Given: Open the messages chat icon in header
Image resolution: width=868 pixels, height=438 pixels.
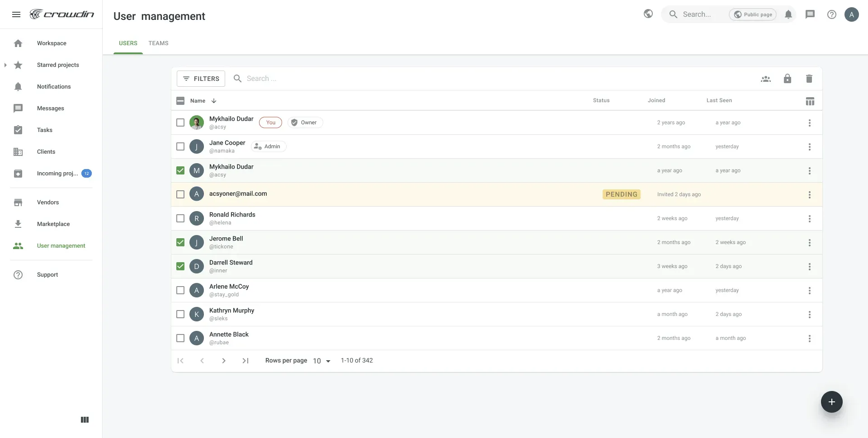Looking at the screenshot, I should click(x=810, y=14).
